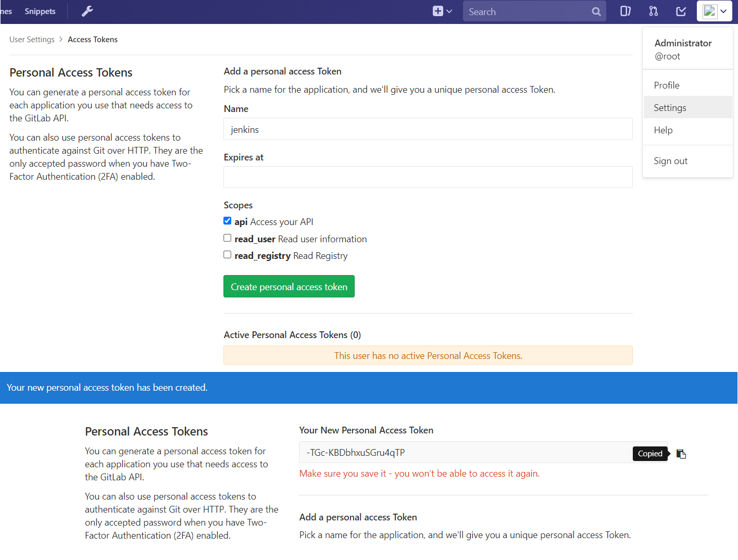Click the 'Make sure you save it' warning text

point(419,474)
